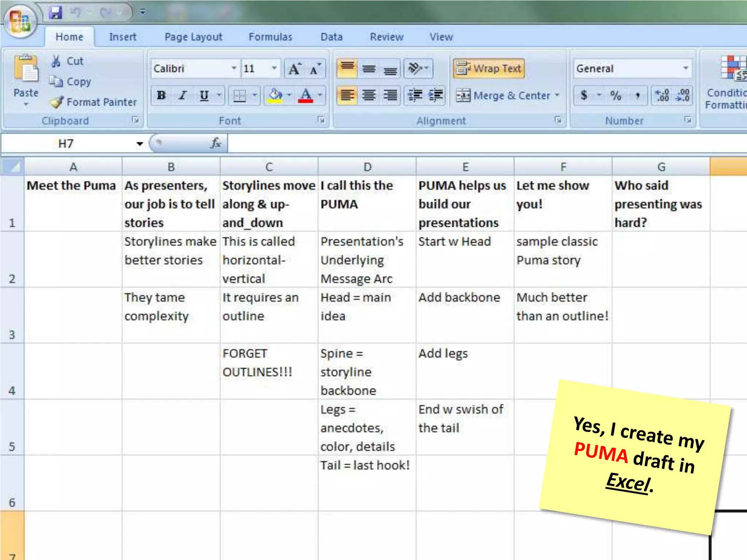The height and width of the screenshot is (560, 747).
Task: Click the Insert Function fx icon
Action: pos(216,143)
